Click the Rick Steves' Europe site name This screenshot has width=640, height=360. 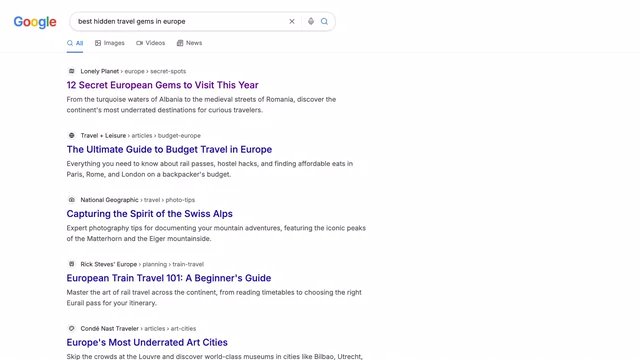109,264
